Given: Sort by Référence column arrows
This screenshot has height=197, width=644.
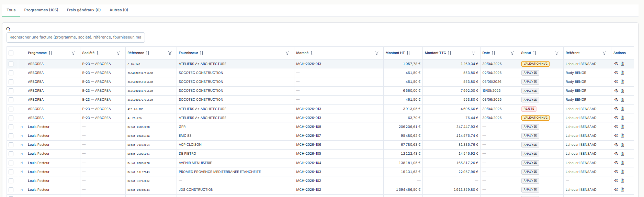Looking at the screenshot, I should tap(148, 53).
